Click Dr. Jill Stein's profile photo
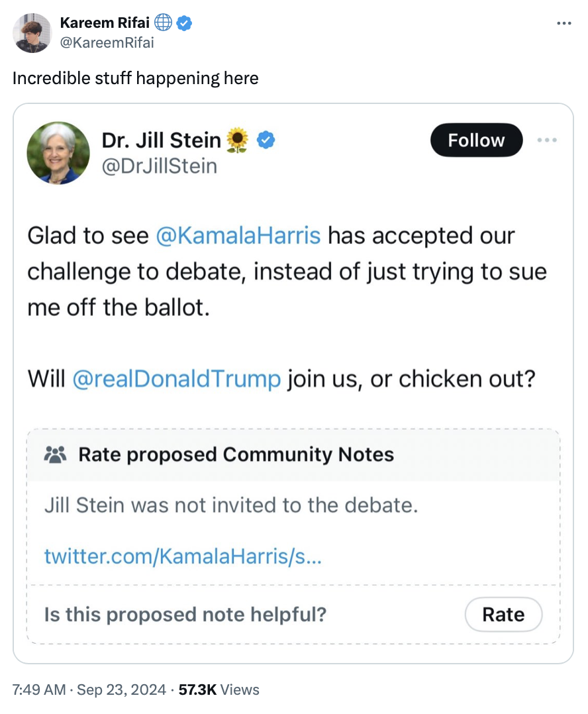588x714 pixels. (x=58, y=153)
